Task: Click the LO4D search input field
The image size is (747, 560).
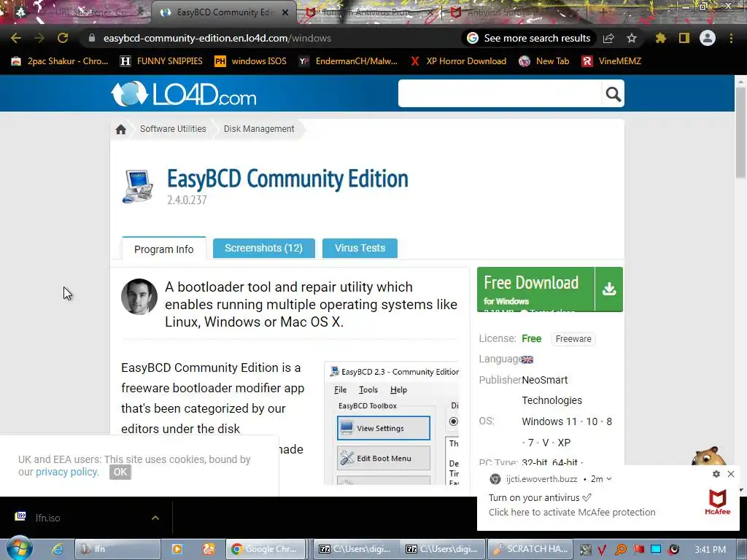Action: (x=500, y=94)
